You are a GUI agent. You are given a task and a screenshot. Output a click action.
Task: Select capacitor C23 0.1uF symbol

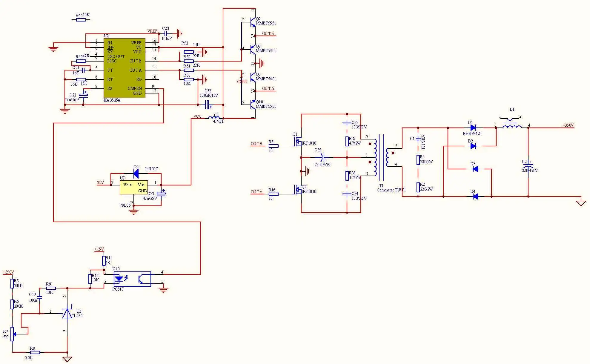click(x=166, y=33)
